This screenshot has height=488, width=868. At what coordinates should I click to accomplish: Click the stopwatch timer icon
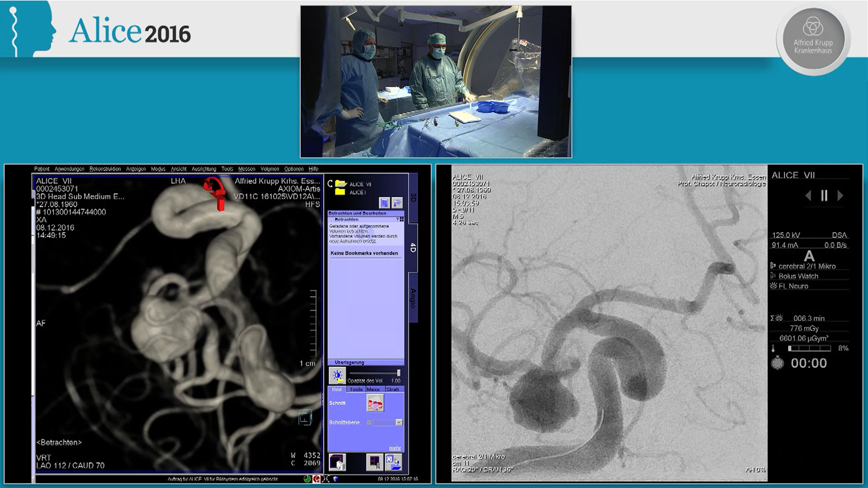[777, 363]
